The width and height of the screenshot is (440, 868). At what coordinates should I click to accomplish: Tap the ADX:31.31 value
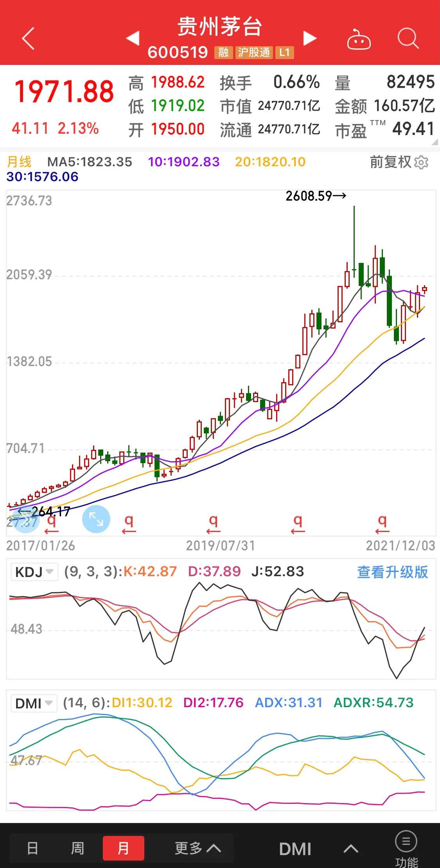[x=289, y=703]
